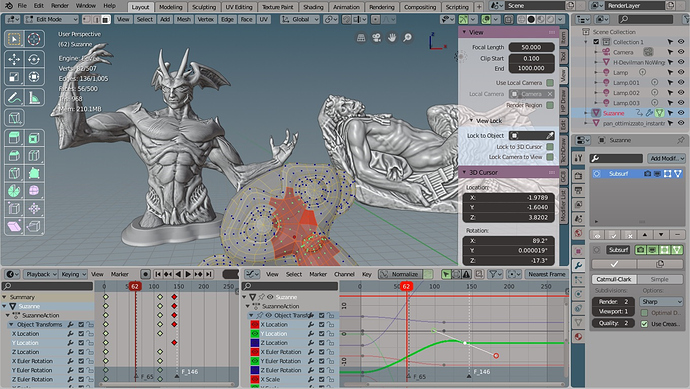This screenshot has width=690, height=389.
Task: Select Catmull-Clark subdivision type
Action: coord(614,279)
